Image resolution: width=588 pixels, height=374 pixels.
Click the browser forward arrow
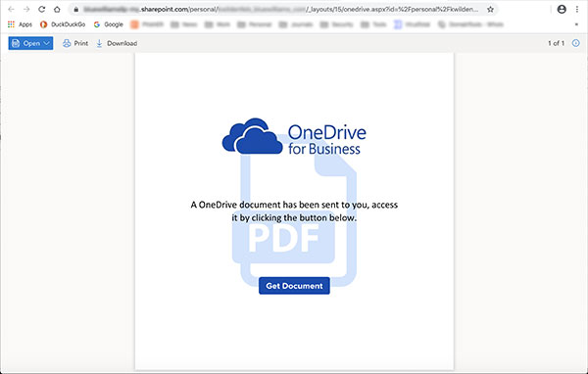pos(26,10)
